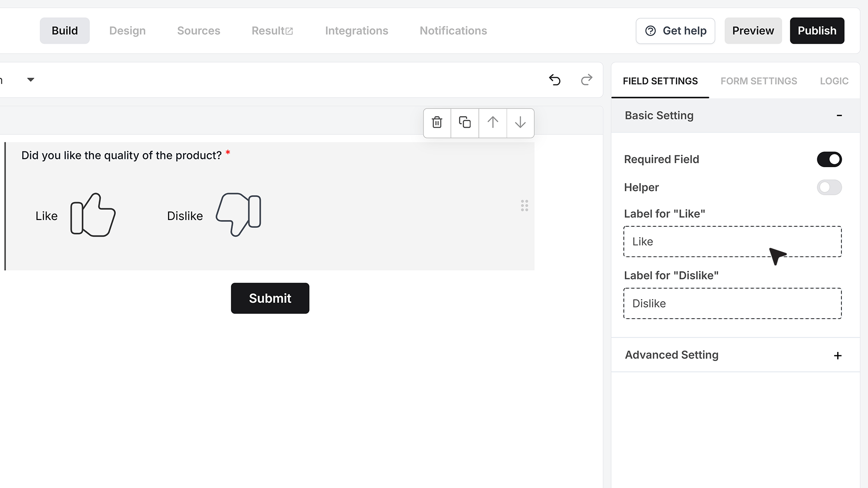Disable the Required Field toggle
This screenshot has height=488, width=868.
829,160
